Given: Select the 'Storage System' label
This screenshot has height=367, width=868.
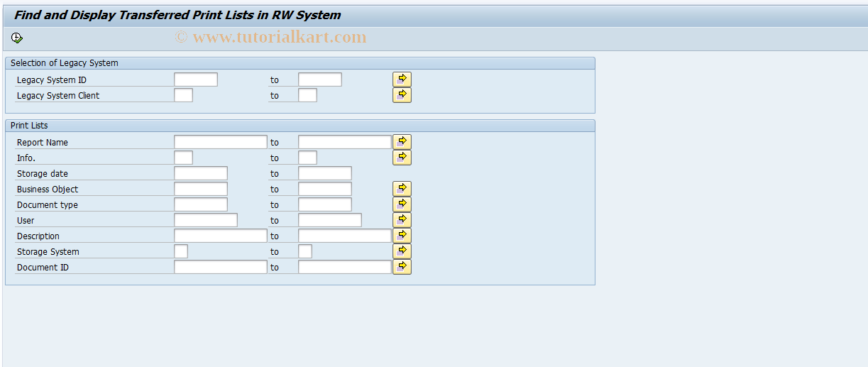Looking at the screenshot, I should (48, 252).
